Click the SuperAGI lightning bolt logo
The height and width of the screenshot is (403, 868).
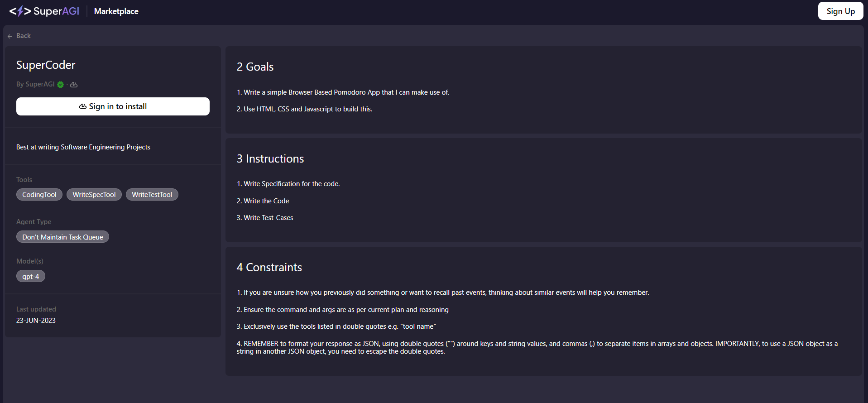pos(20,11)
